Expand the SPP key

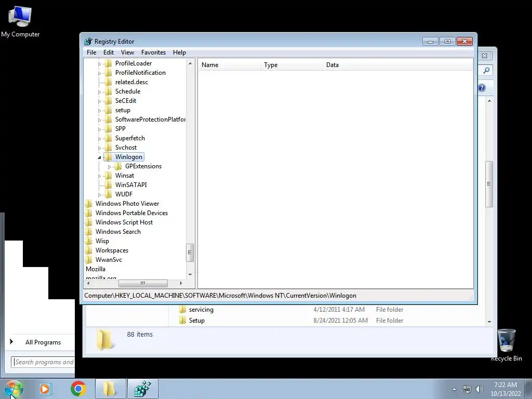(x=99, y=129)
